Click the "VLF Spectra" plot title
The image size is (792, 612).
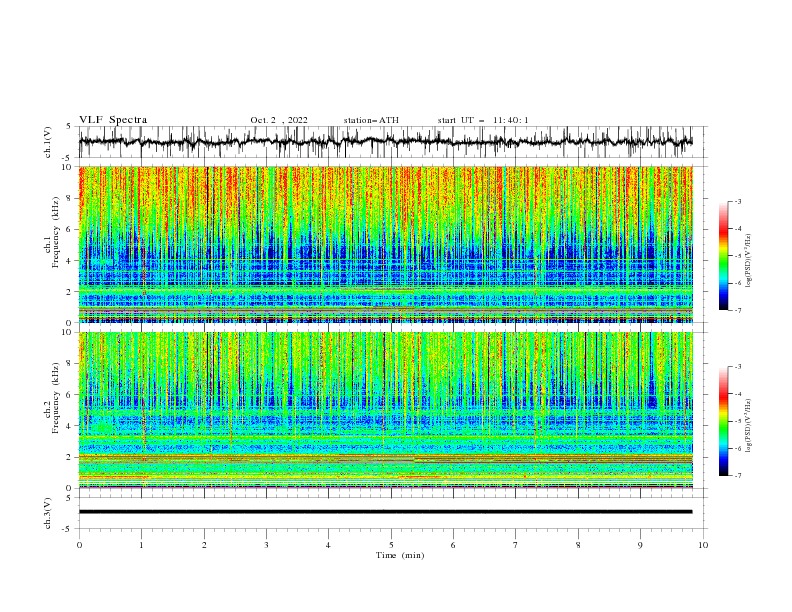[113, 120]
